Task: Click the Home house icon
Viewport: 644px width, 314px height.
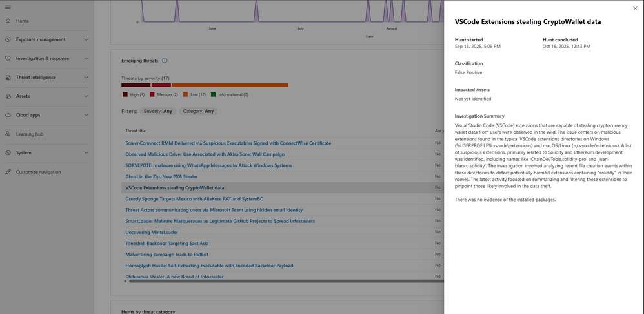Action: point(8,21)
